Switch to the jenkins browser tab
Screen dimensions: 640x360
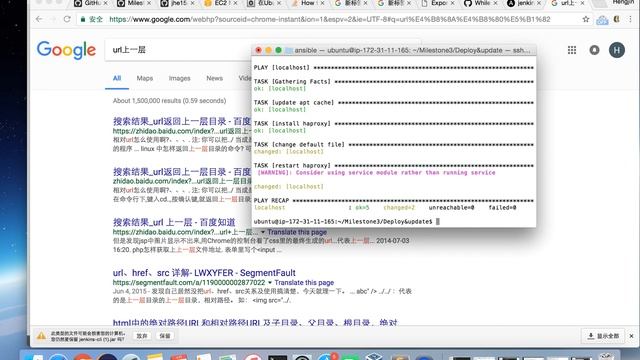point(524,3)
